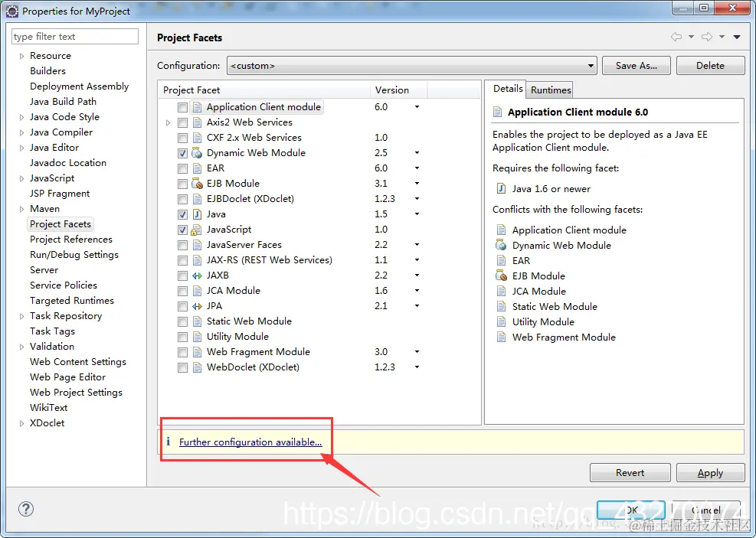Click Dynamic Web Module icon in conflicts list
Image resolution: width=756 pixels, height=538 pixels.
click(501, 245)
